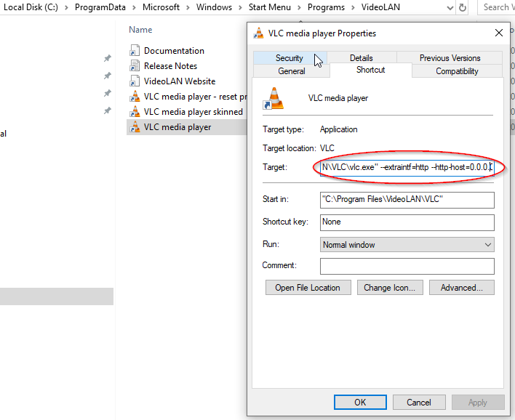Click the VLC media player skinned icon

pos(135,112)
